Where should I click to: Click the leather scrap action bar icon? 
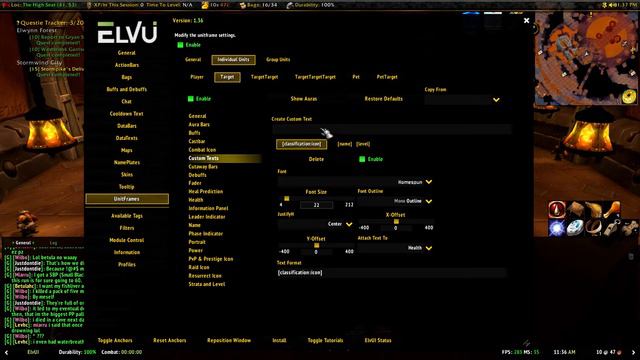(x=575, y=209)
